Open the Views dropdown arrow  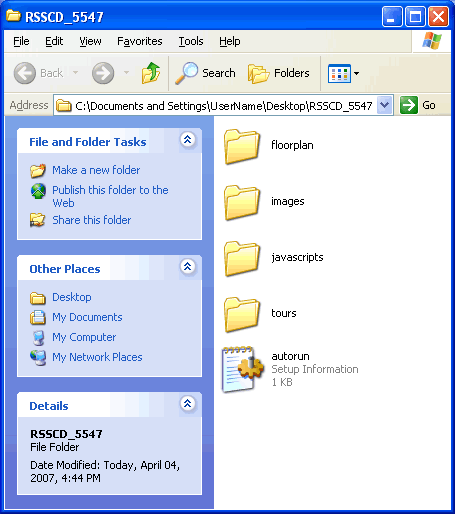[356, 73]
